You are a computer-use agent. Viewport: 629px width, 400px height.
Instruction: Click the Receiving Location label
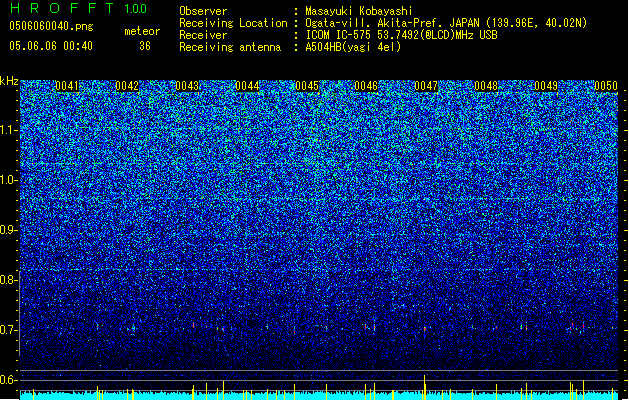(233, 23)
